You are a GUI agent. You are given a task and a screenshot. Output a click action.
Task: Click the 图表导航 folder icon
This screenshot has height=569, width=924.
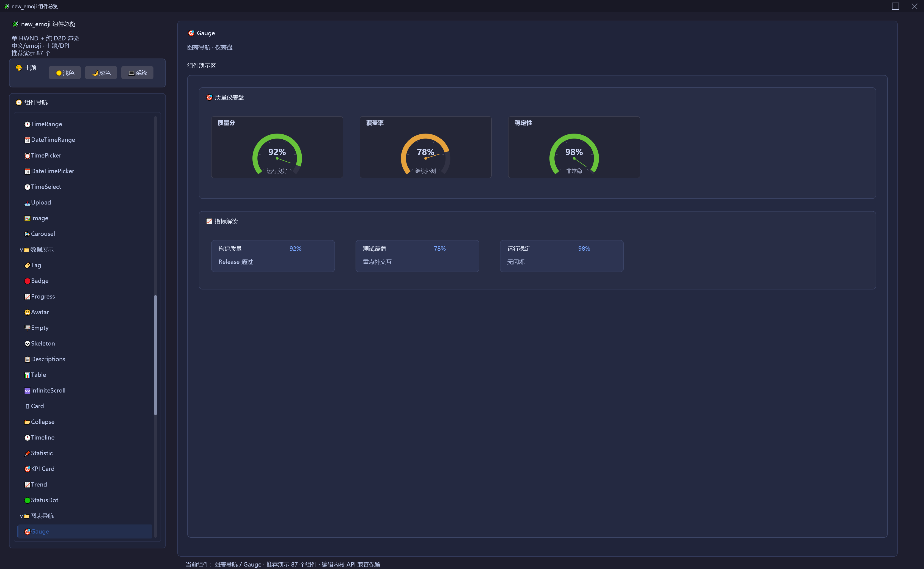pyautogui.click(x=27, y=516)
